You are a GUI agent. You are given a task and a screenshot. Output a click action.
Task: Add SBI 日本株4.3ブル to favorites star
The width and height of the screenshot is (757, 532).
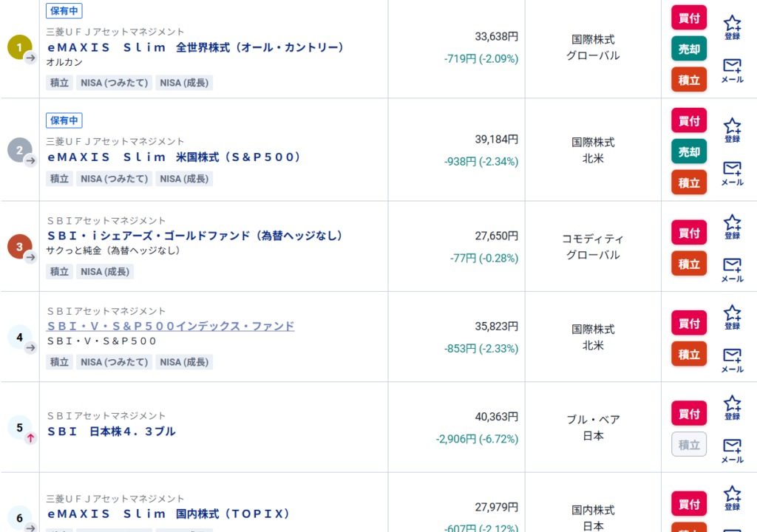tap(732, 408)
